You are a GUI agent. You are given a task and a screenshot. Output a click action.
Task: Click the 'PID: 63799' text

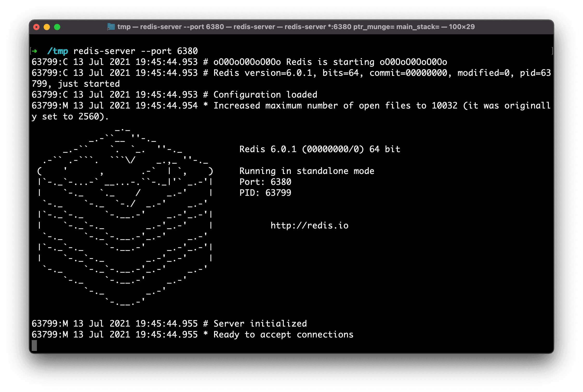[265, 193]
